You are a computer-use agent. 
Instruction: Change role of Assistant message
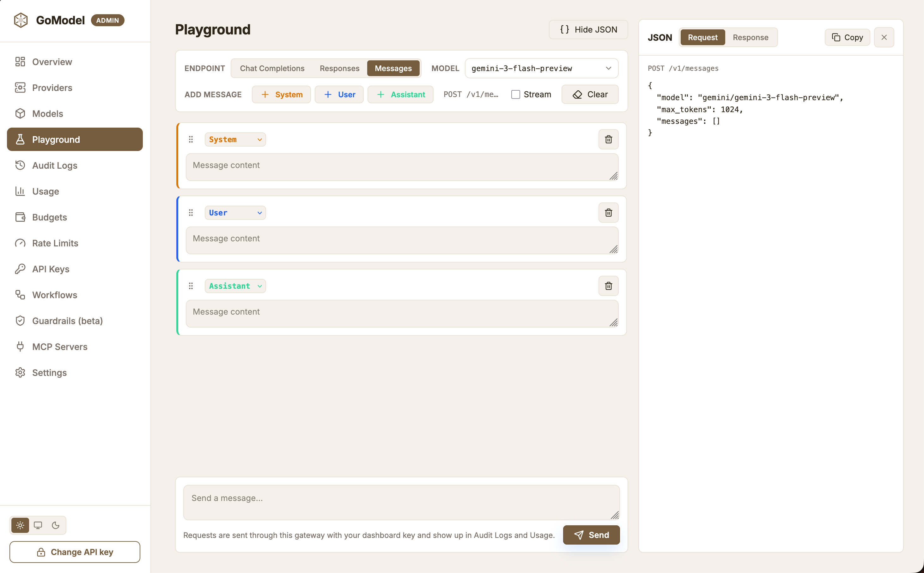pyautogui.click(x=235, y=286)
